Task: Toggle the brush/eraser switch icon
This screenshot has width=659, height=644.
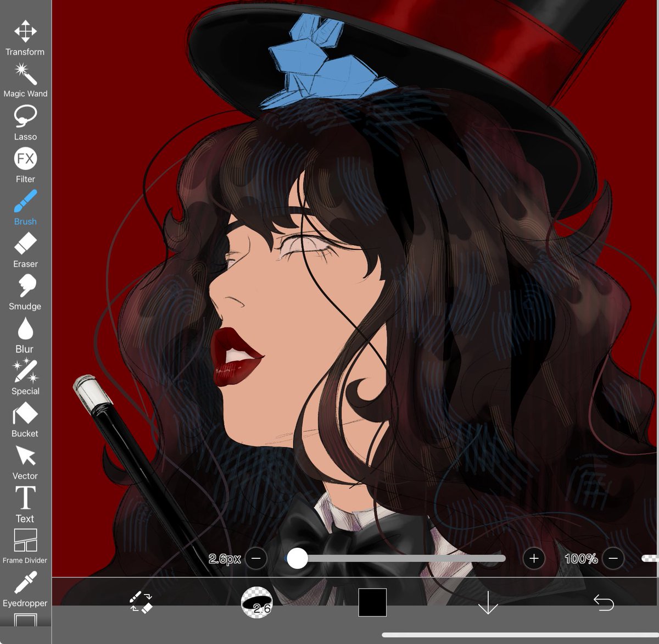Action: (x=141, y=602)
